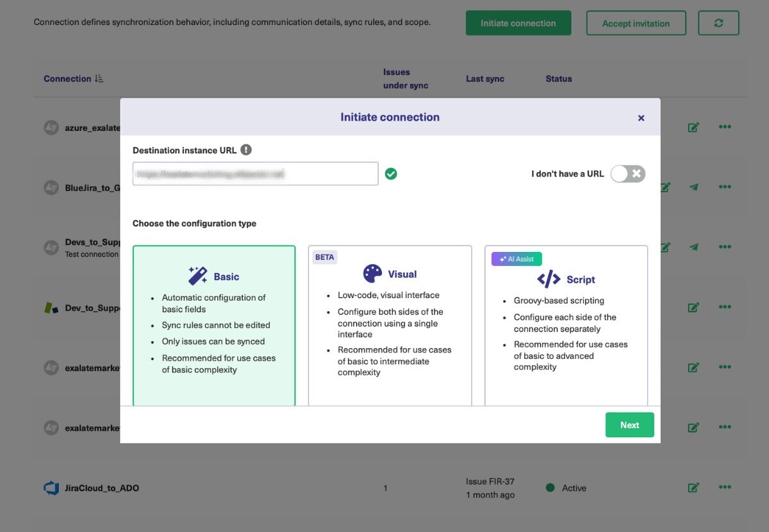Viewport: 769px width, 532px height.
Task: Click the green URL validation checkmark
Action: click(x=391, y=174)
